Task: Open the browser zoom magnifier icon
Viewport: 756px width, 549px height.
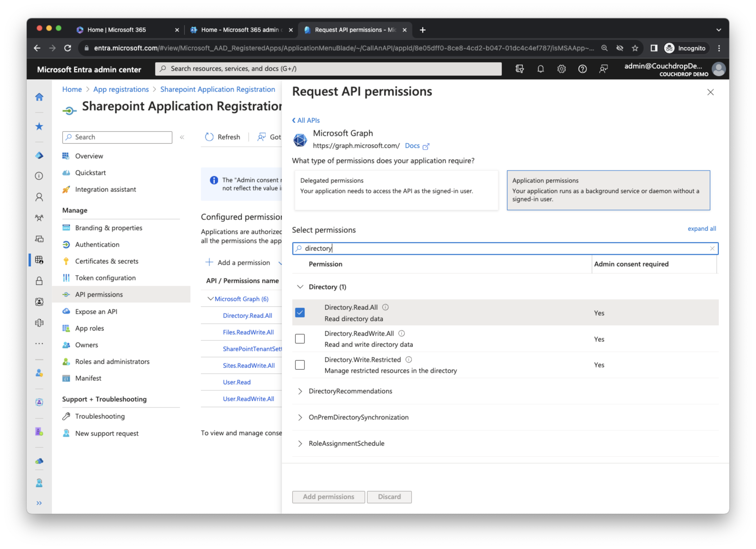Action: [x=604, y=48]
